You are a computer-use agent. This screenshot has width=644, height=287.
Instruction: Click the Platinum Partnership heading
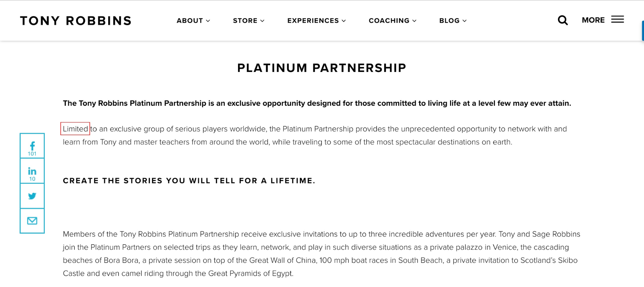322,68
